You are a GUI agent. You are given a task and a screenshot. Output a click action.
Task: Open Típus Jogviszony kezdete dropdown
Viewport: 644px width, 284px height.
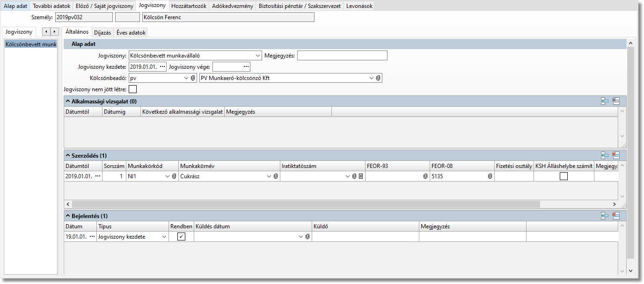coord(164,237)
